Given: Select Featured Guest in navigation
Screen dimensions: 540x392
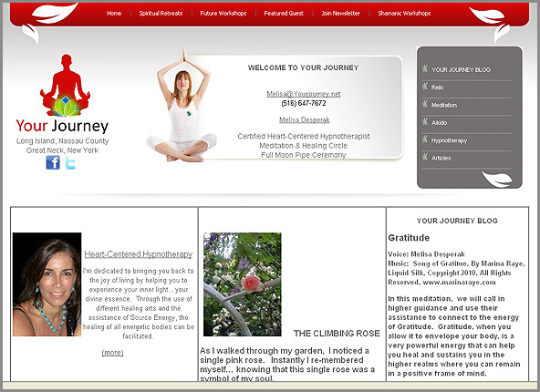Looking at the screenshot, I should pyautogui.click(x=284, y=14).
